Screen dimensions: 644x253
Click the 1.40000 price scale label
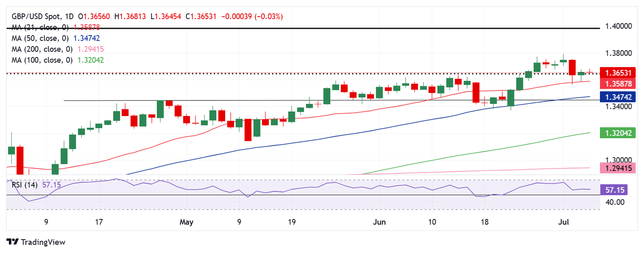tap(619, 26)
